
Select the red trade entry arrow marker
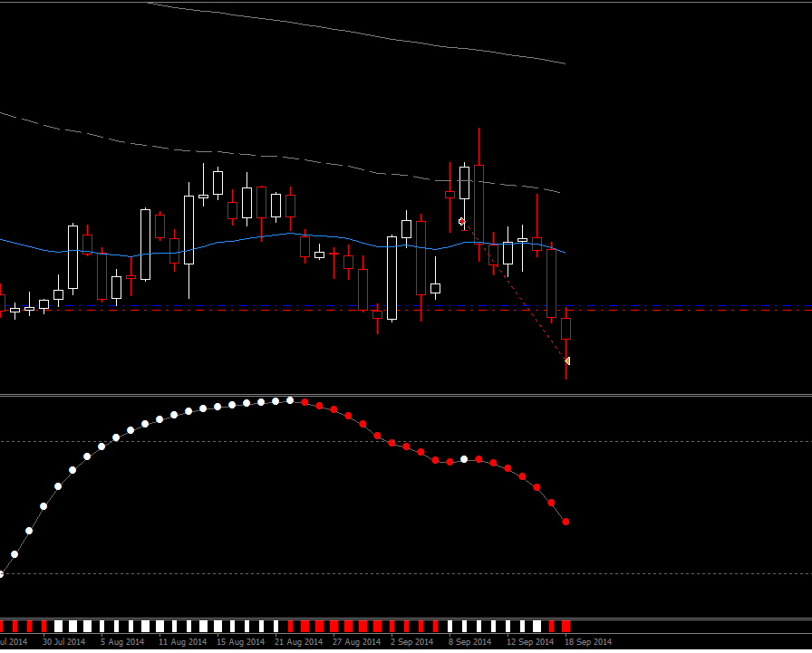click(x=462, y=222)
